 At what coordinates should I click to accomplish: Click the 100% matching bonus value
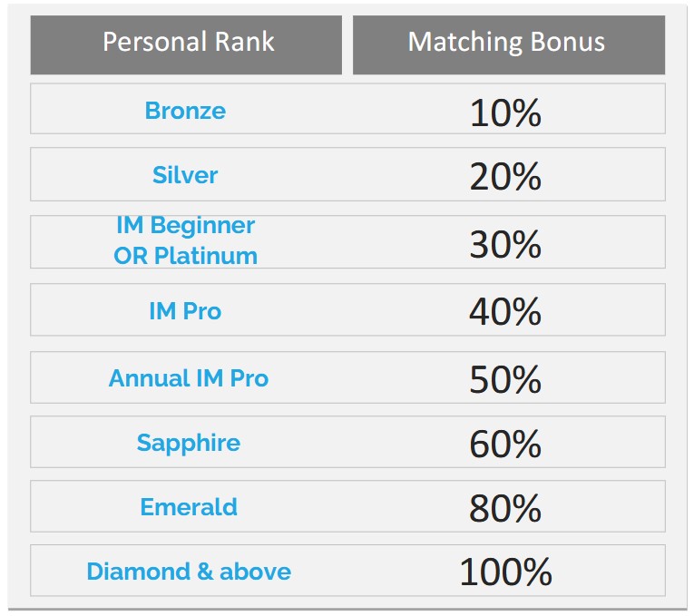click(x=506, y=572)
